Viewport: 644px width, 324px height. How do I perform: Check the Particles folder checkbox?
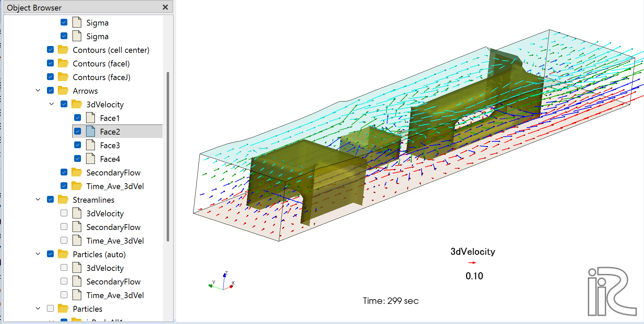point(50,308)
